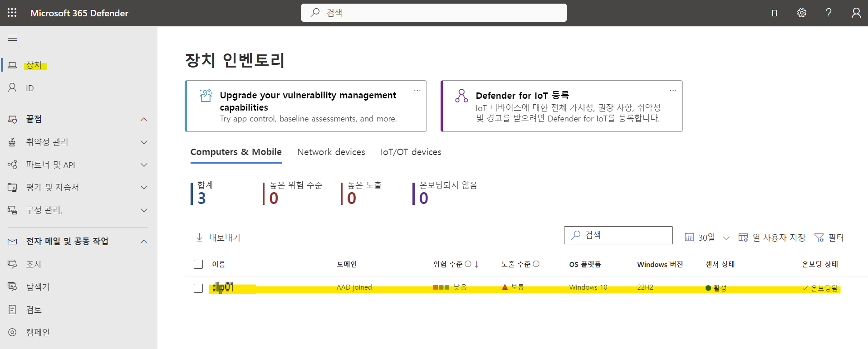Image resolution: width=868 pixels, height=349 pixels.
Task: Collapse the 끝점 section chevron
Action: pos(144,119)
